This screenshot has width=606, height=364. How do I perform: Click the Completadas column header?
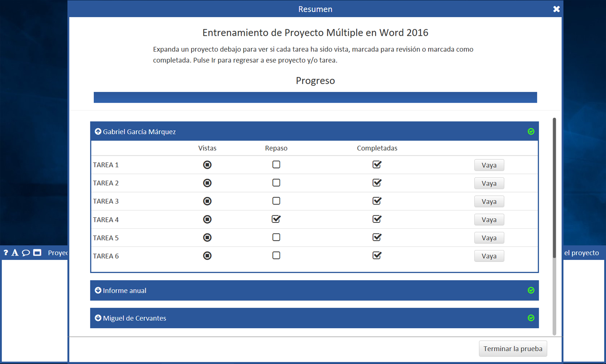click(377, 148)
